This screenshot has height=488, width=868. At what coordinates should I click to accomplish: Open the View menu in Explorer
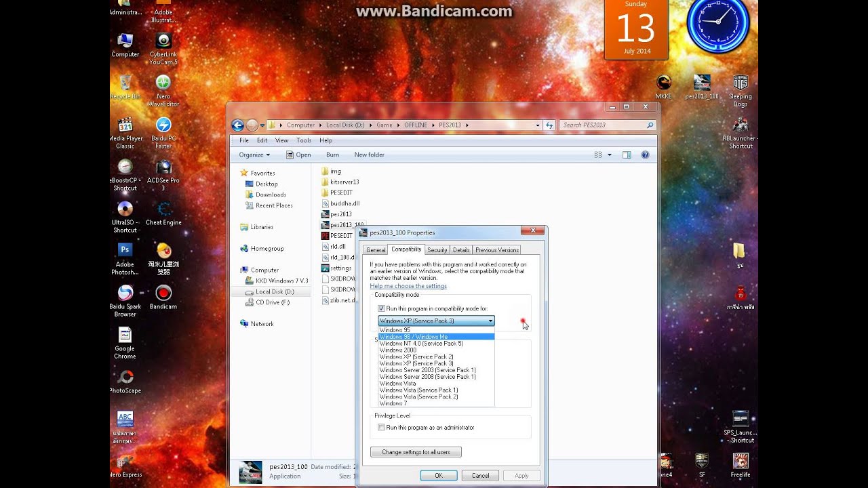tap(282, 140)
